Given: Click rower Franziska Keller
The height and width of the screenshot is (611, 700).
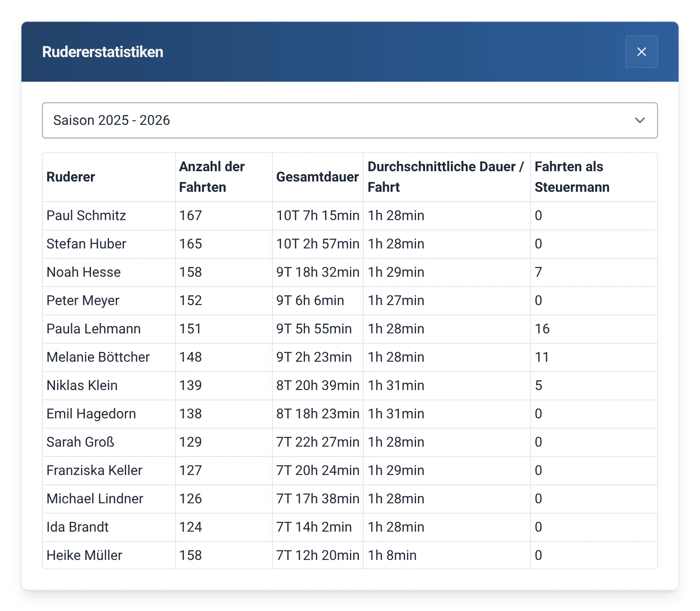Looking at the screenshot, I should 94,470.
